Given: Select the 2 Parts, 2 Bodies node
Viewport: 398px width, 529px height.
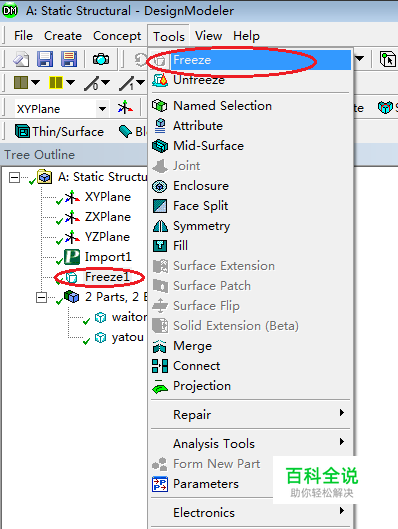Looking at the screenshot, I should [x=116, y=297].
